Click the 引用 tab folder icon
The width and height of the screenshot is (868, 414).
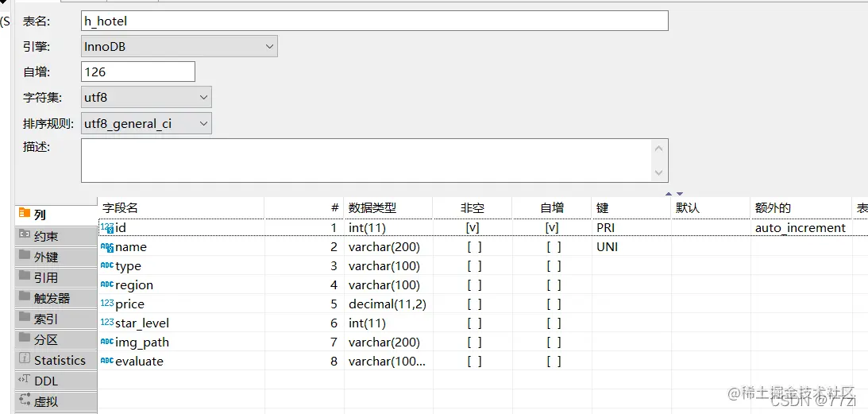coord(24,276)
